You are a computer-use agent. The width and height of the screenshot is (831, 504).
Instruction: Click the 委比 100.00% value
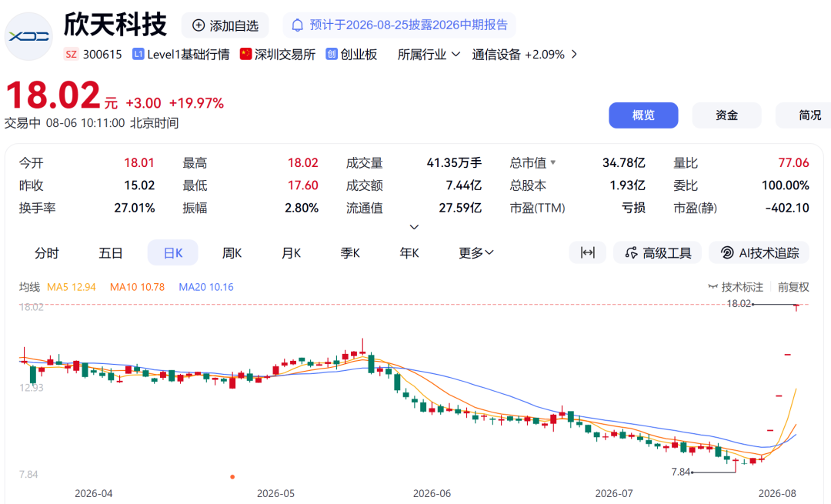[x=786, y=185]
